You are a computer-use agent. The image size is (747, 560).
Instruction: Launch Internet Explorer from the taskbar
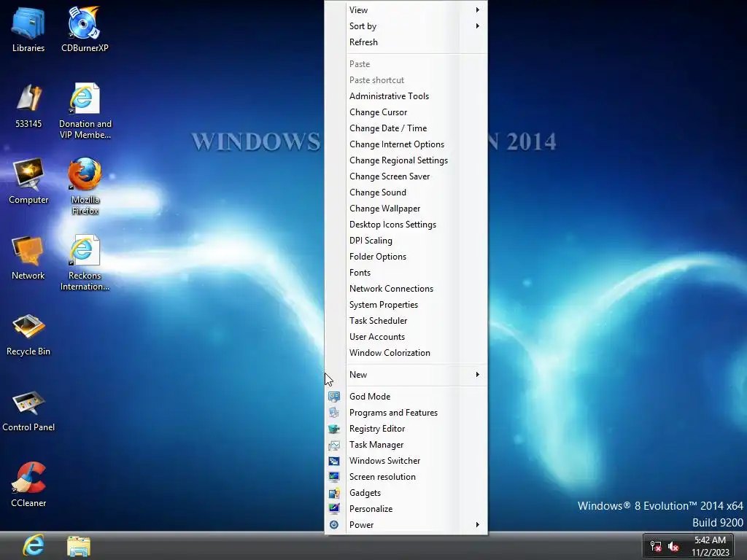34,545
